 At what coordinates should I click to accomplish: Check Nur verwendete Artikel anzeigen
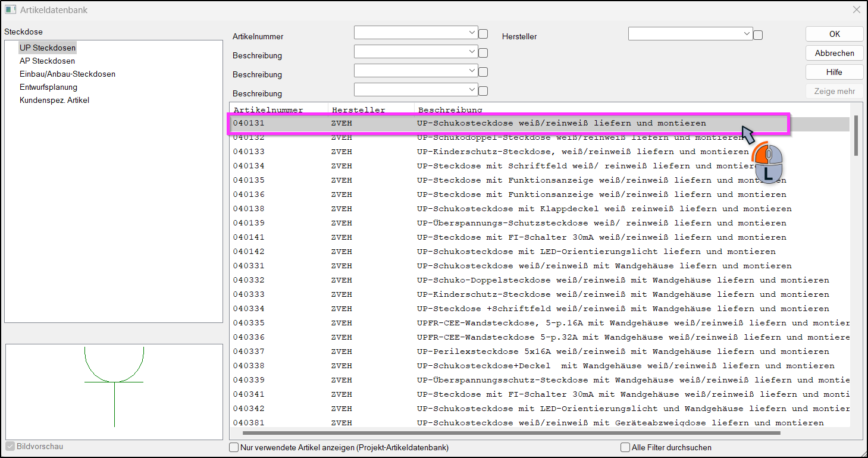point(234,447)
